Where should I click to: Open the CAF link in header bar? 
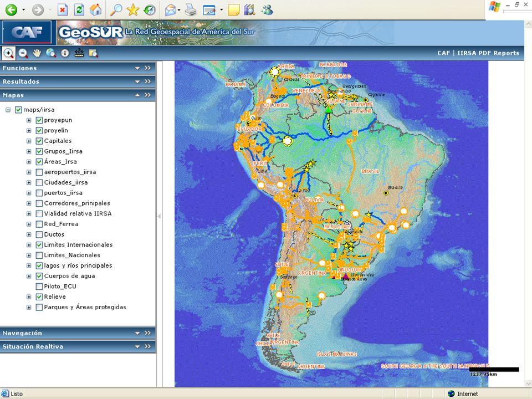[x=444, y=53]
